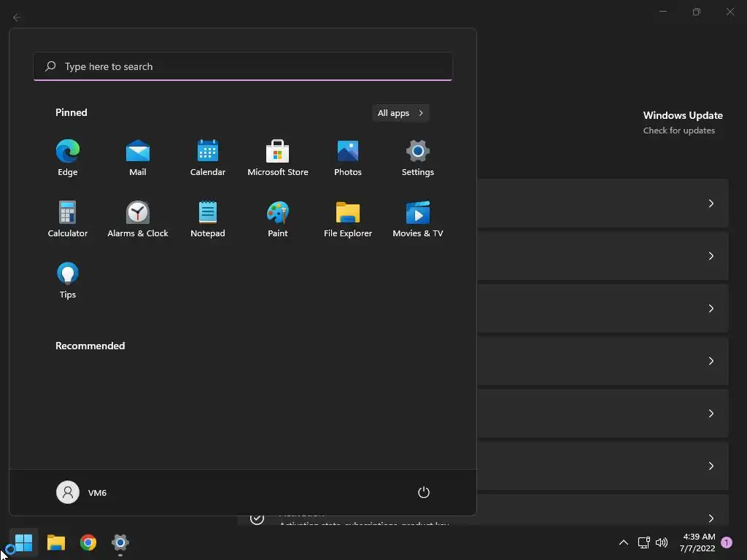The height and width of the screenshot is (560, 747).
Task: Launch the Calculator app
Action: tap(68, 219)
